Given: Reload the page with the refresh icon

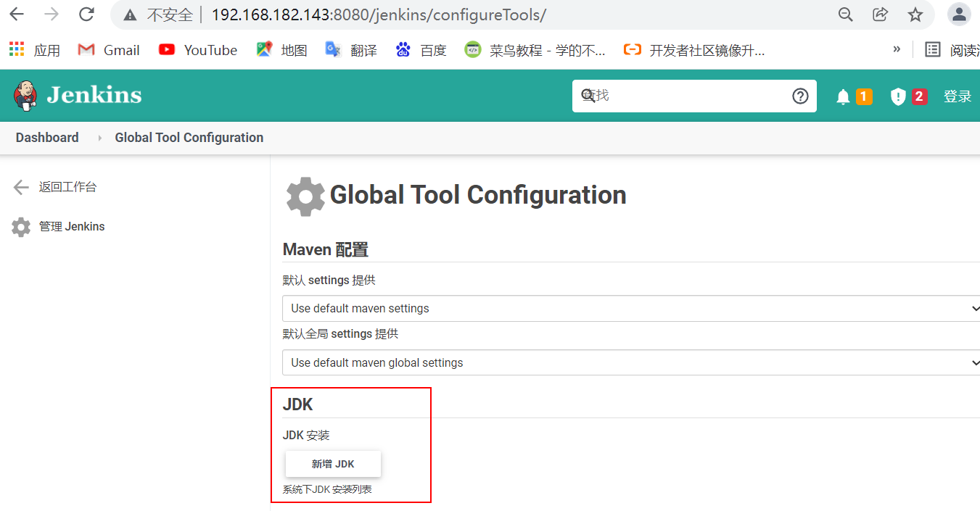Looking at the screenshot, I should point(86,14).
